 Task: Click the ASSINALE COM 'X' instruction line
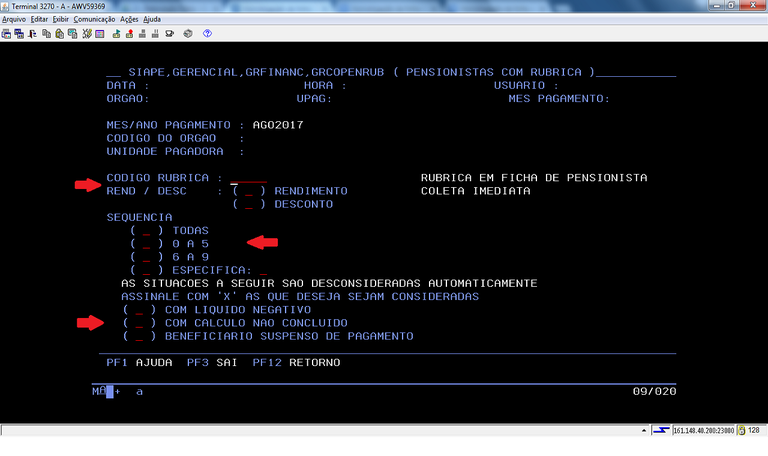pos(300,297)
